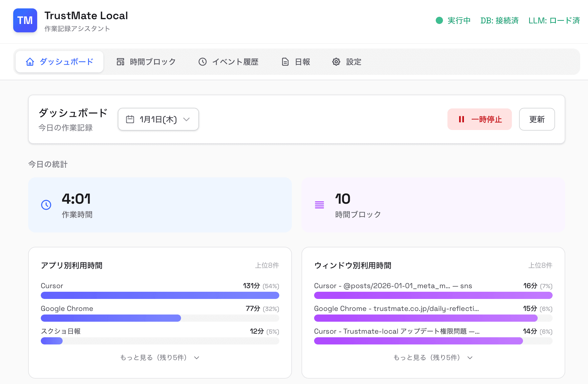
Task: Click the イベント履歴 clock icon
Action: point(203,61)
